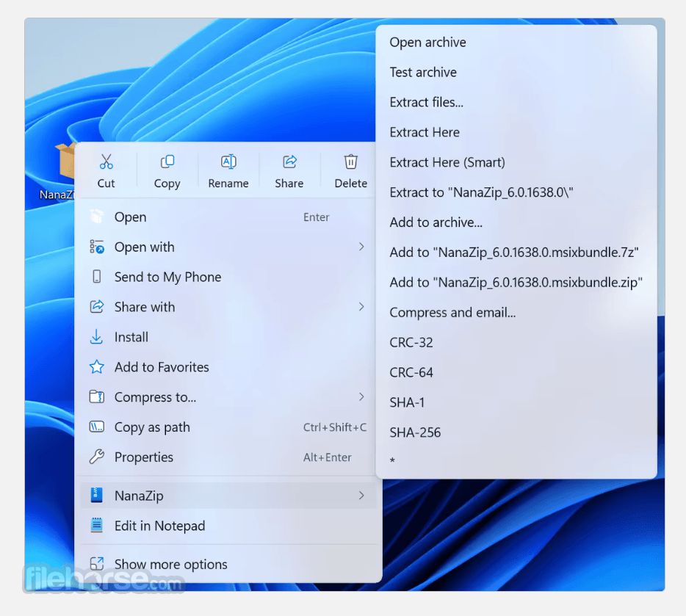Click the Enter shortcut text
This screenshot has width=686, height=616.
[317, 217]
